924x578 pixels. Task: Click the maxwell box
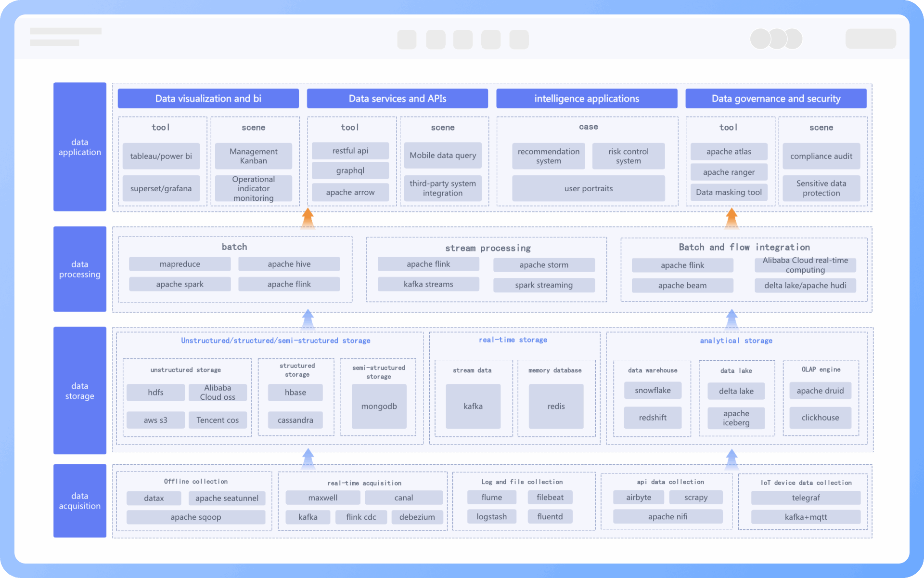click(x=323, y=498)
